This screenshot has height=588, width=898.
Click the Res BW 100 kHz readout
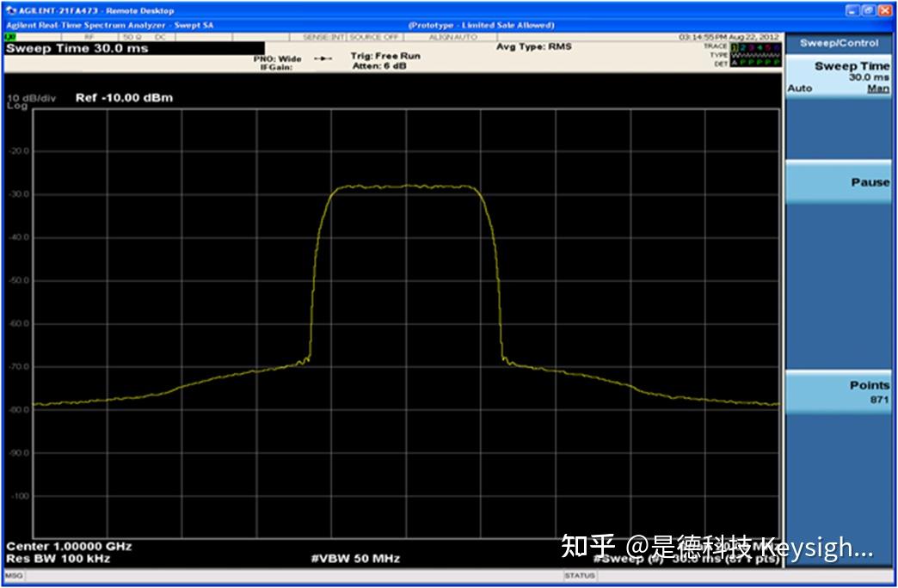58,559
